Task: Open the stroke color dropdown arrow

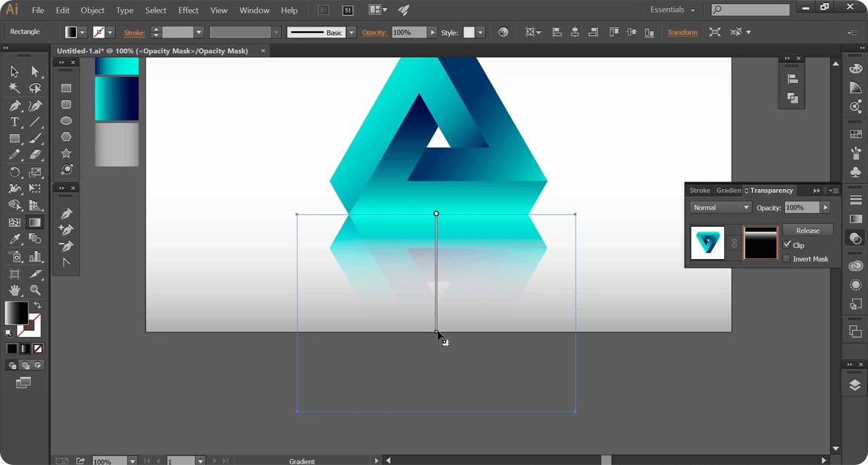Action: pyautogui.click(x=110, y=32)
